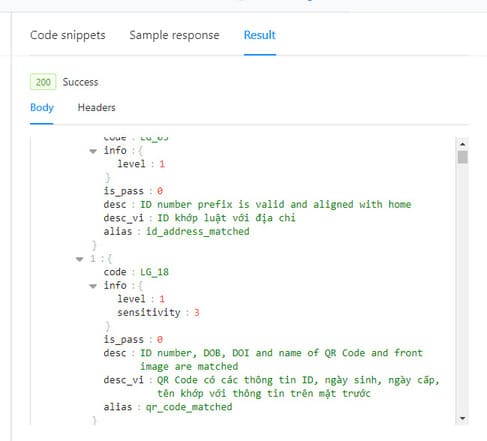This screenshot has height=441, width=487.
Task: Click the 200 status code badge
Action: coord(43,82)
